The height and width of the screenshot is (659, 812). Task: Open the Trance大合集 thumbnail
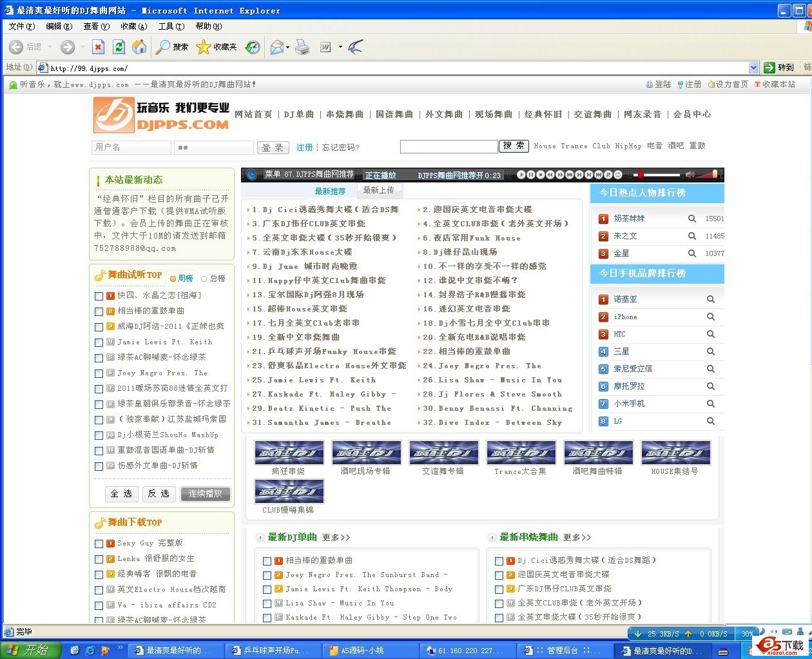coord(521,452)
